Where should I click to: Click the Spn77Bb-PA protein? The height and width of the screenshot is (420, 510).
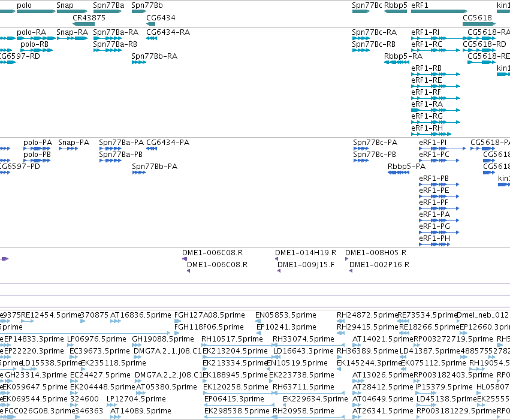click(x=139, y=173)
